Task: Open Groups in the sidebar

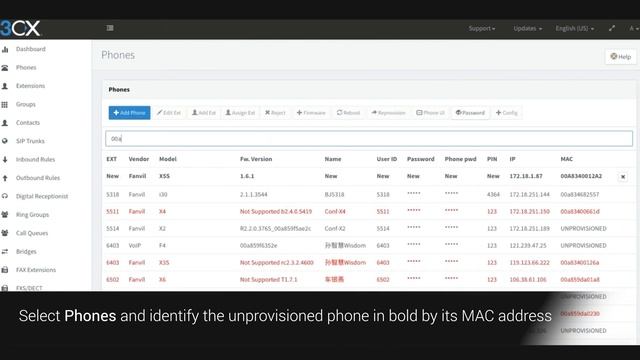Action: click(25, 104)
